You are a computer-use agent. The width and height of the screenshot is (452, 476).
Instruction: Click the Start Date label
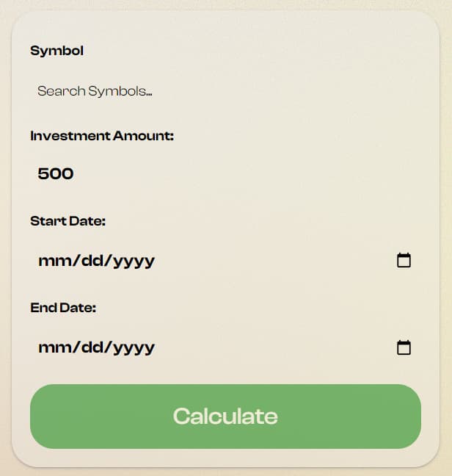pyautogui.click(x=68, y=221)
